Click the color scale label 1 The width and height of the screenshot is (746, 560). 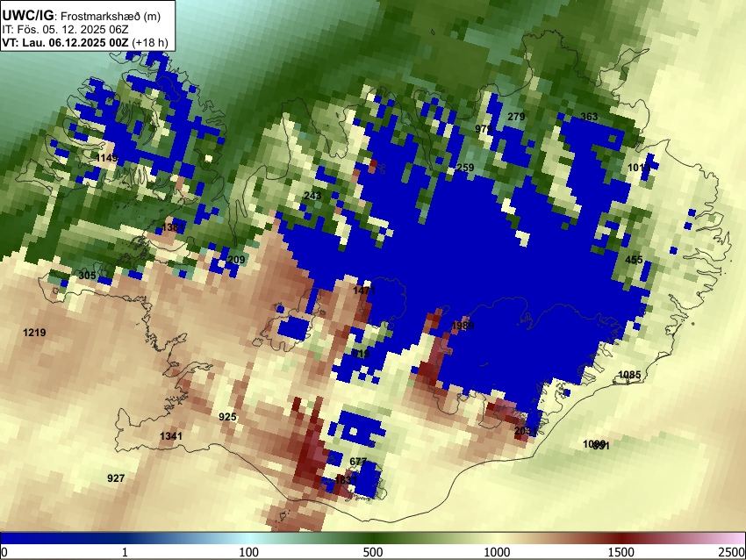[125, 552]
